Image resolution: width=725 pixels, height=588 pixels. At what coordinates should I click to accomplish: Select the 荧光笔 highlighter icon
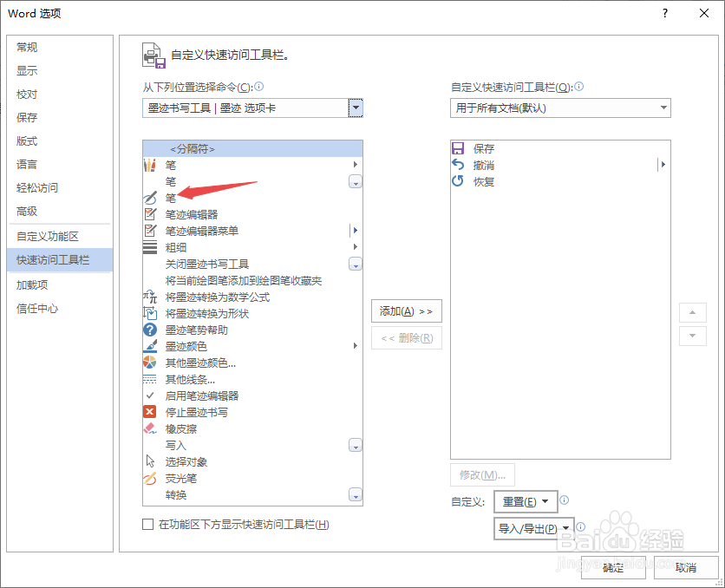pyautogui.click(x=150, y=479)
